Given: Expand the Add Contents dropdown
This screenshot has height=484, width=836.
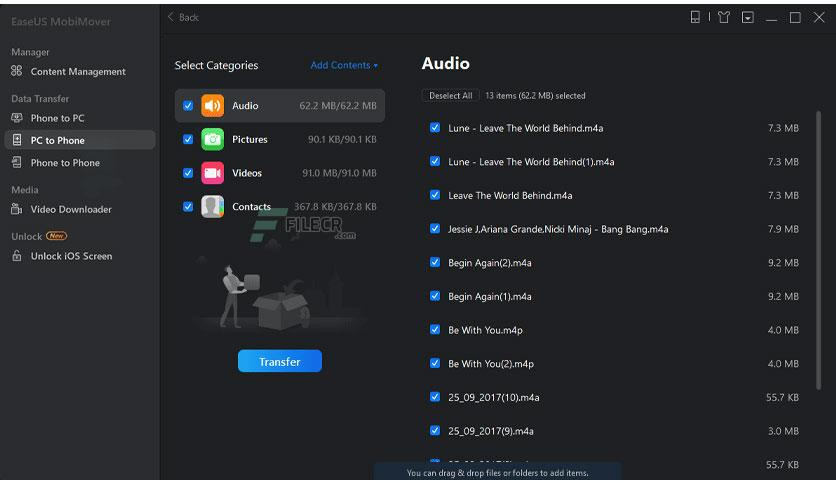Looking at the screenshot, I should [x=344, y=66].
